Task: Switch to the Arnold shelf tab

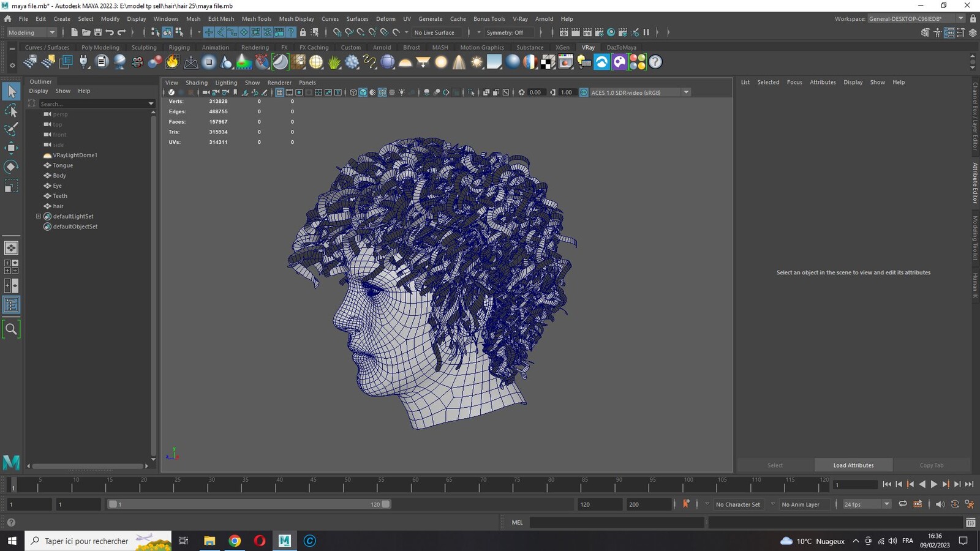Action: [382, 47]
